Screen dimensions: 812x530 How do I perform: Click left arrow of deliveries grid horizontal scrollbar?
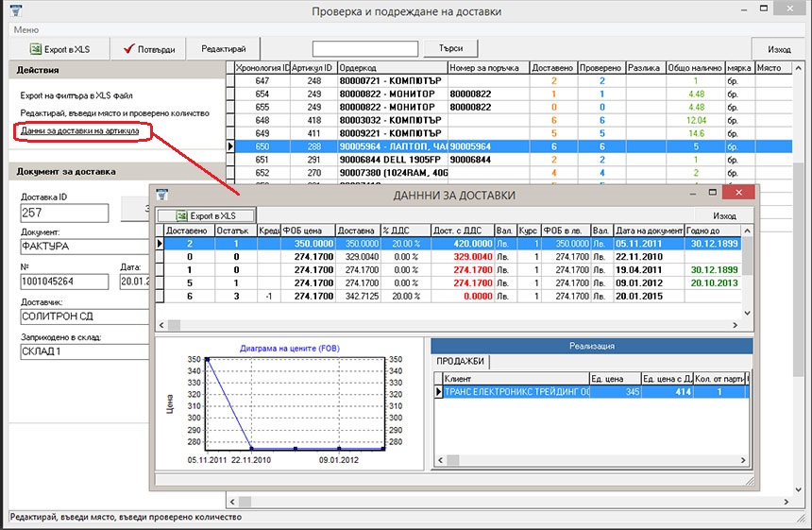(161, 325)
